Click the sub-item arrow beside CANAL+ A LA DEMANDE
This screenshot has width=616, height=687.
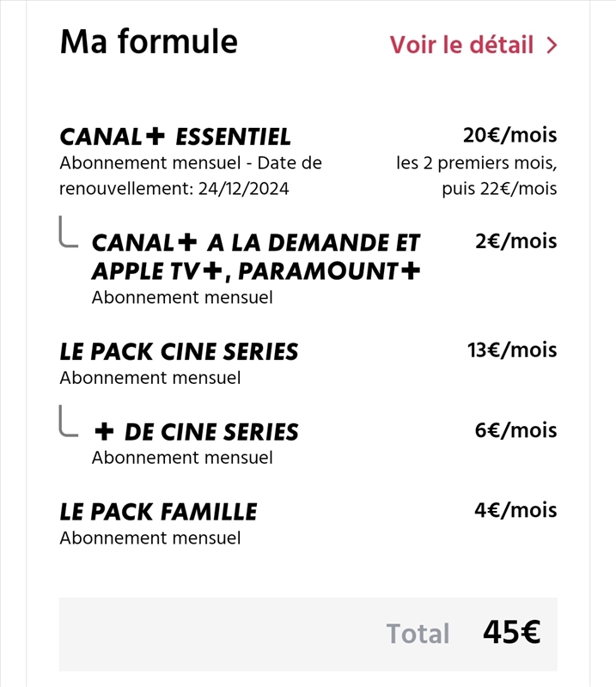click(x=68, y=234)
